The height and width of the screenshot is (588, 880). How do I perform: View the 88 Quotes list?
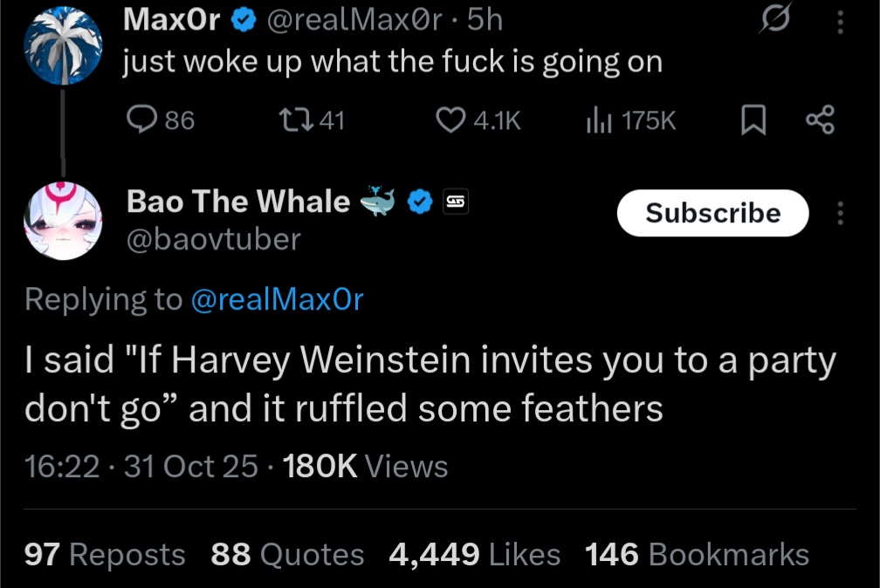coord(287,554)
